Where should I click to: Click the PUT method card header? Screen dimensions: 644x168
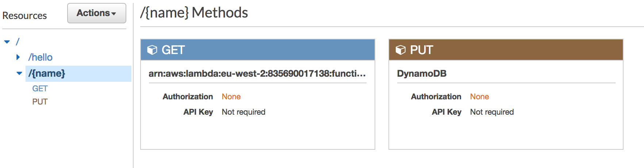[x=506, y=50]
